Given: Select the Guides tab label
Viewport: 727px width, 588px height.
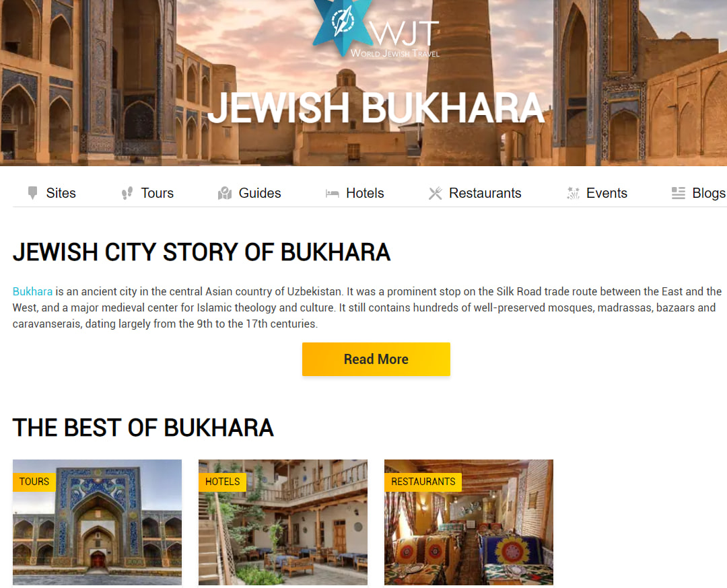Looking at the screenshot, I should (x=260, y=193).
